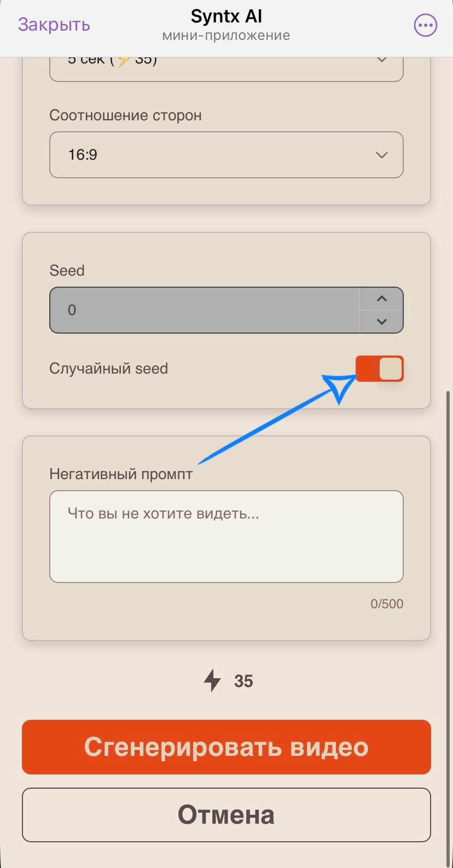Toggle the Случайный seed switch
This screenshot has height=868, width=453.
click(380, 369)
